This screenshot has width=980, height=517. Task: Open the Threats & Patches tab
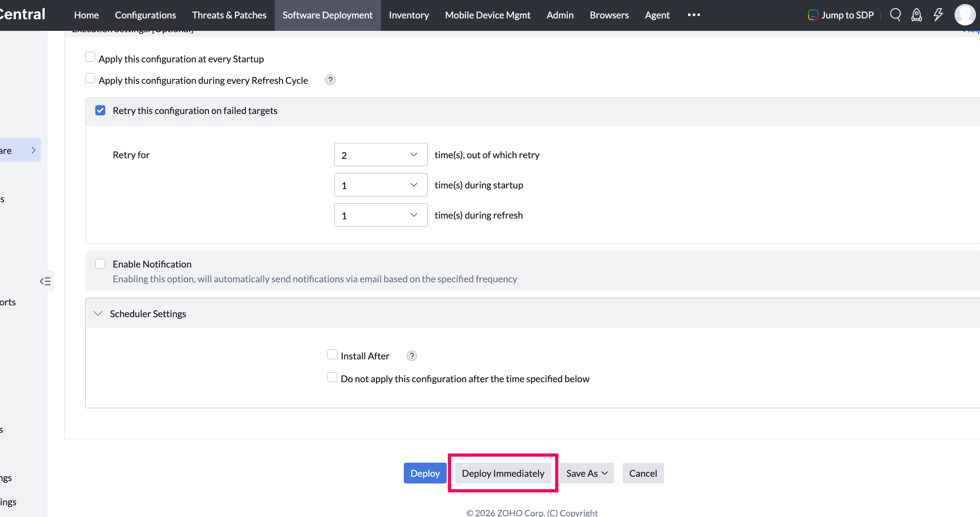[229, 15]
